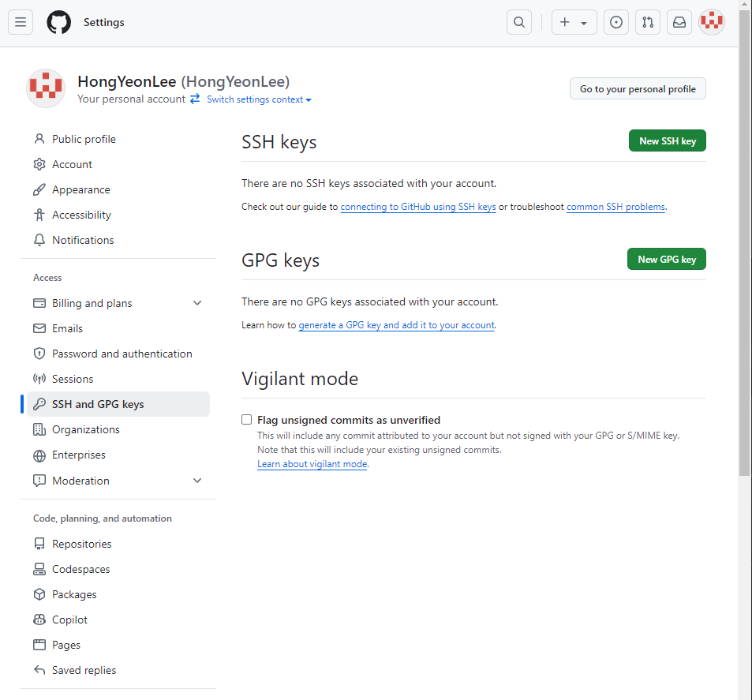Open the hamburger navigation menu
This screenshot has height=700, width=752.
[x=21, y=22]
